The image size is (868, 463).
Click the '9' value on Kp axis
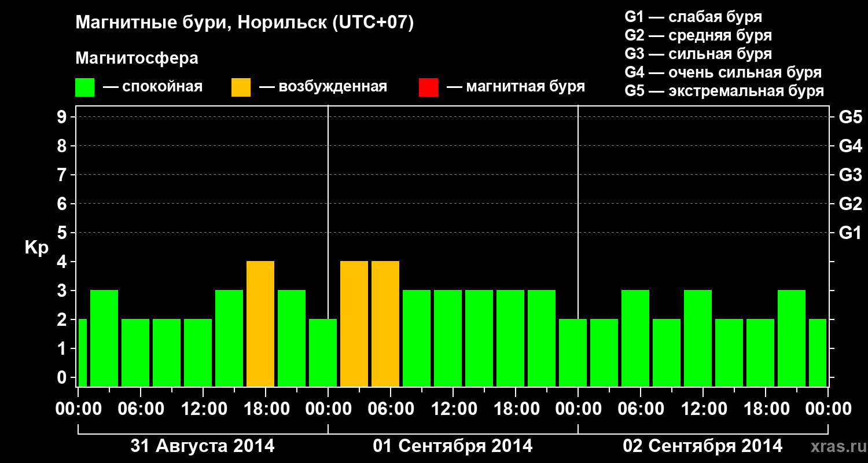coord(63,117)
